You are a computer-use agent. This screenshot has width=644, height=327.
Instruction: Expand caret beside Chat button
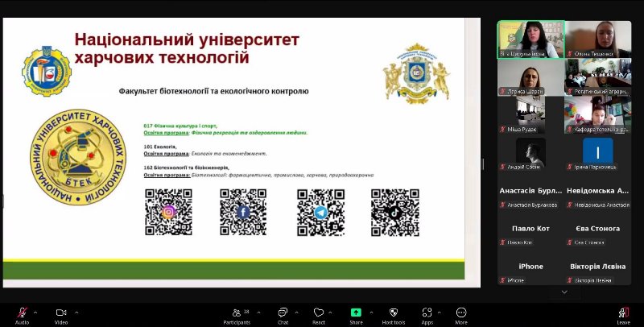pyautogui.click(x=296, y=313)
